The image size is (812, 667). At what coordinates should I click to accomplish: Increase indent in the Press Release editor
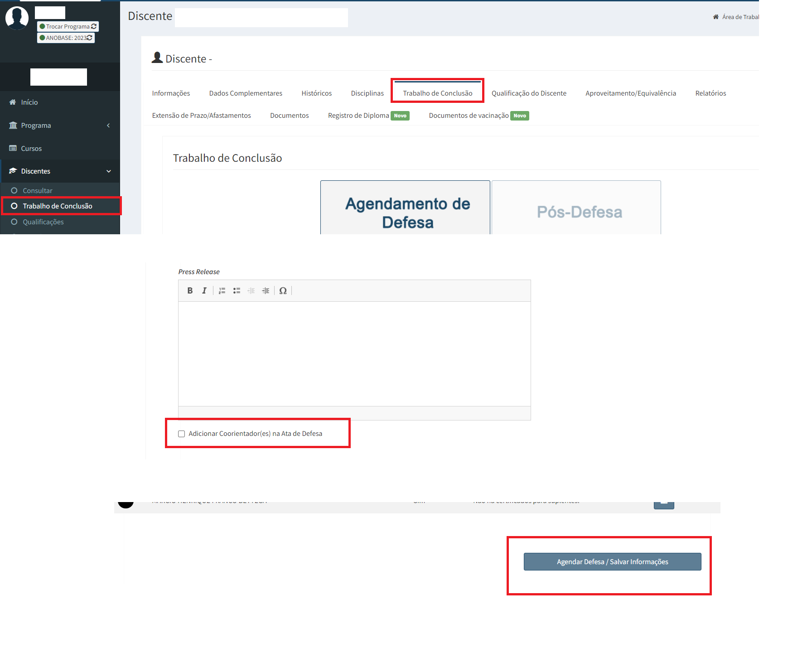click(x=266, y=291)
